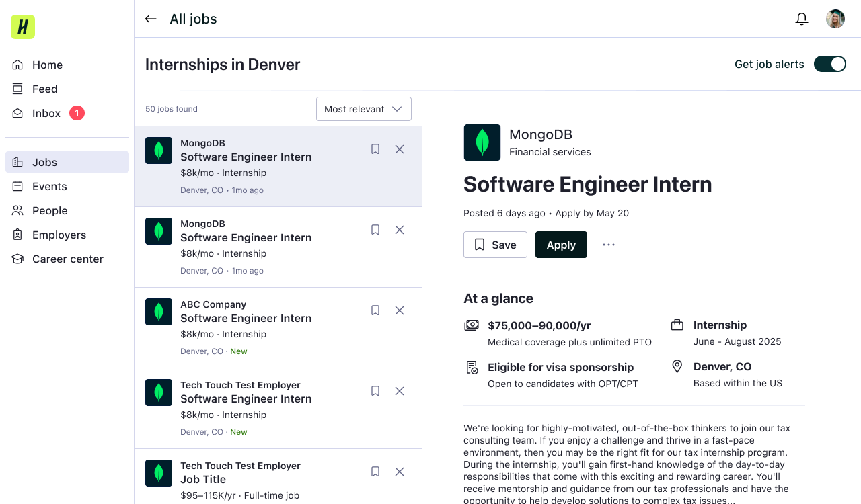Click the visa sponsorship document icon

pos(472,368)
